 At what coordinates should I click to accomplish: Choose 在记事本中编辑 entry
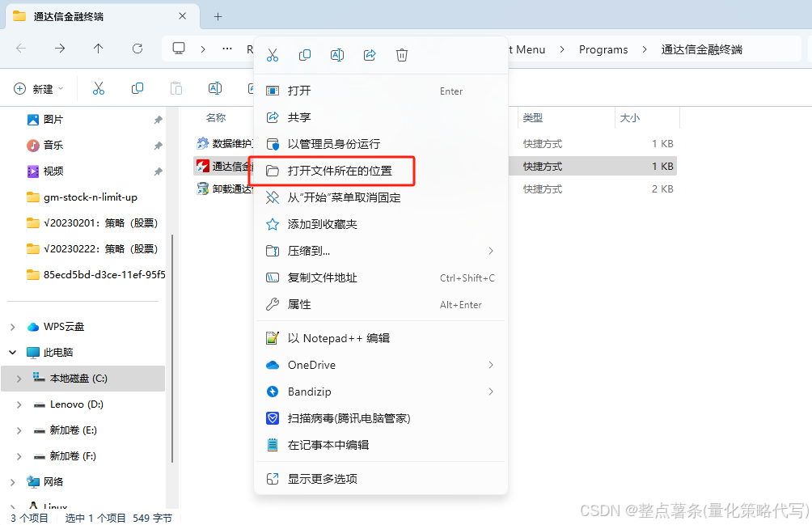[x=381, y=445]
